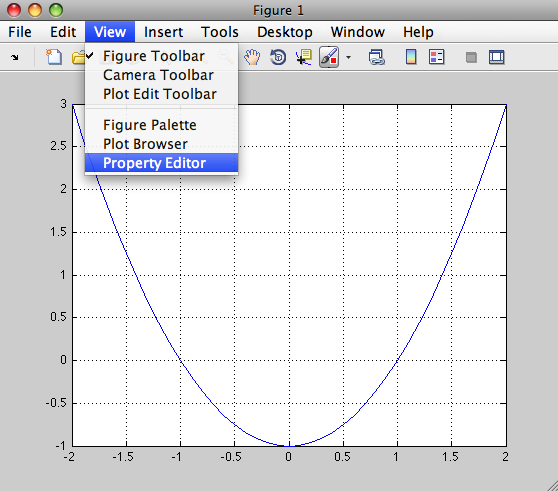Image resolution: width=558 pixels, height=491 pixels.
Task: Click the New Figure icon
Action: [54, 57]
